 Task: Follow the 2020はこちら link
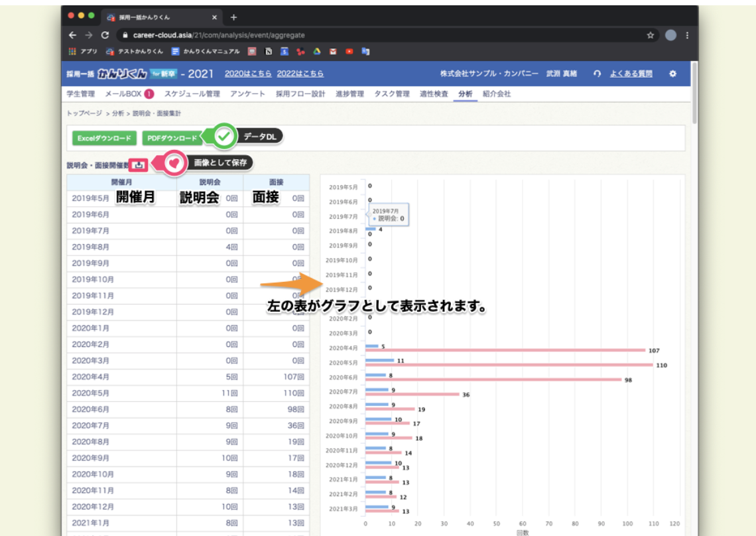(247, 73)
